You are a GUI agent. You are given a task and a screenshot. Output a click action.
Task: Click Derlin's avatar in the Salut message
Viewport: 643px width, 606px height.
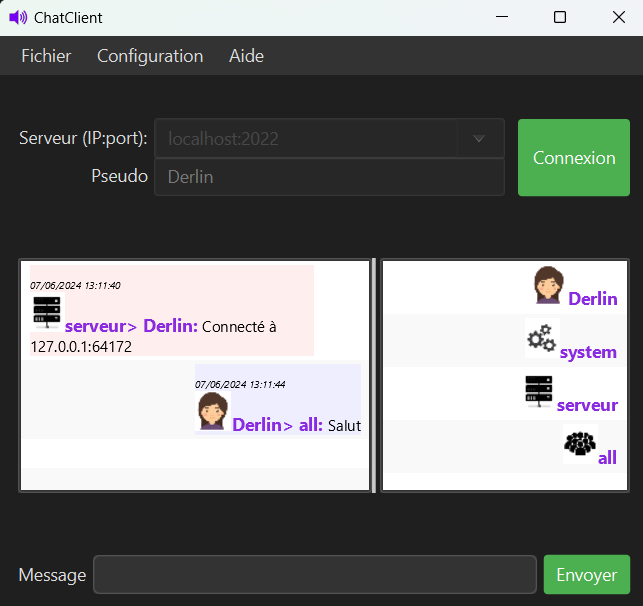pyautogui.click(x=212, y=412)
